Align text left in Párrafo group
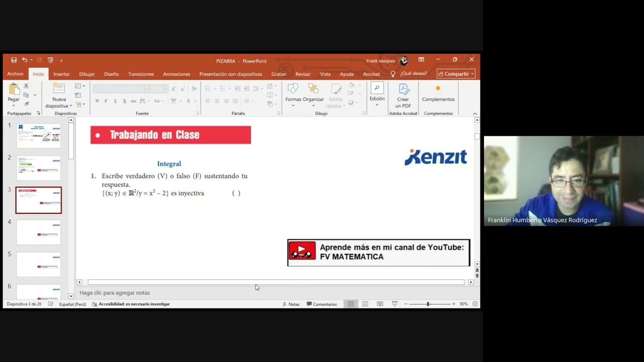 click(x=208, y=101)
